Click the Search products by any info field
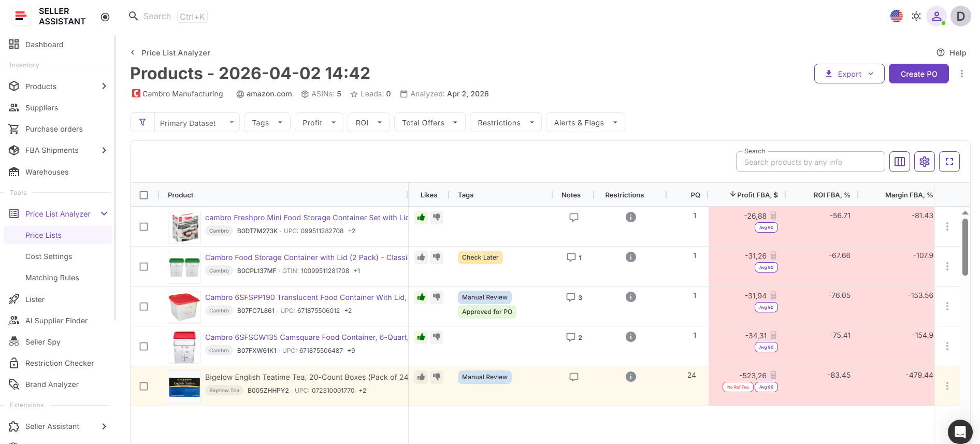The height and width of the screenshot is (444, 980). point(810,162)
